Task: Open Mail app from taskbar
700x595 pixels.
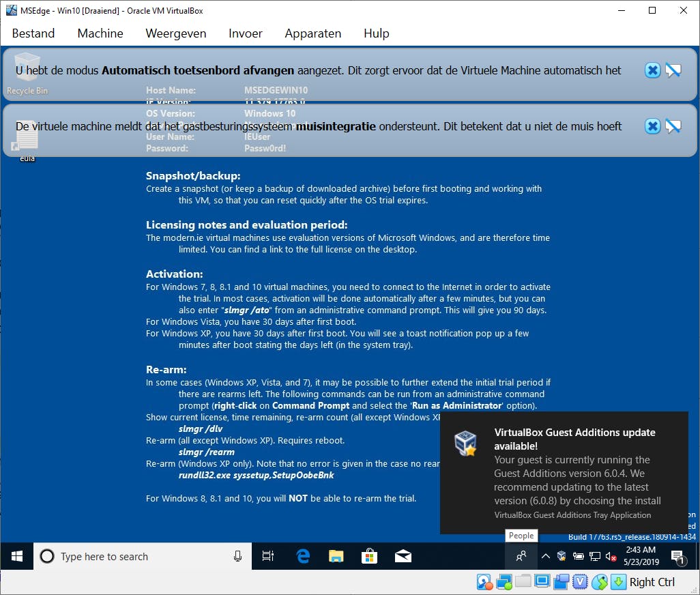Action: [x=403, y=556]
